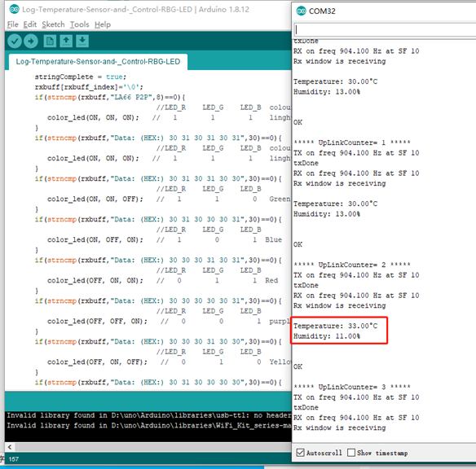Click the Verify checkmark button
The height and width of the screenshot is (469, 476).
(x=15, y=42)
